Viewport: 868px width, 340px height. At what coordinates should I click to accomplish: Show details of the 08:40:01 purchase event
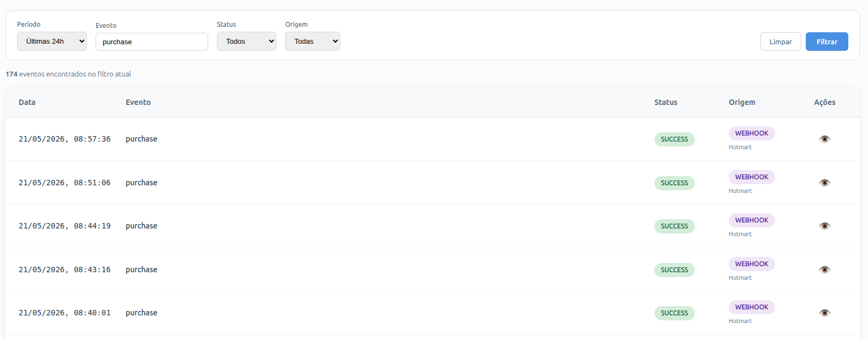coord(825,313)
